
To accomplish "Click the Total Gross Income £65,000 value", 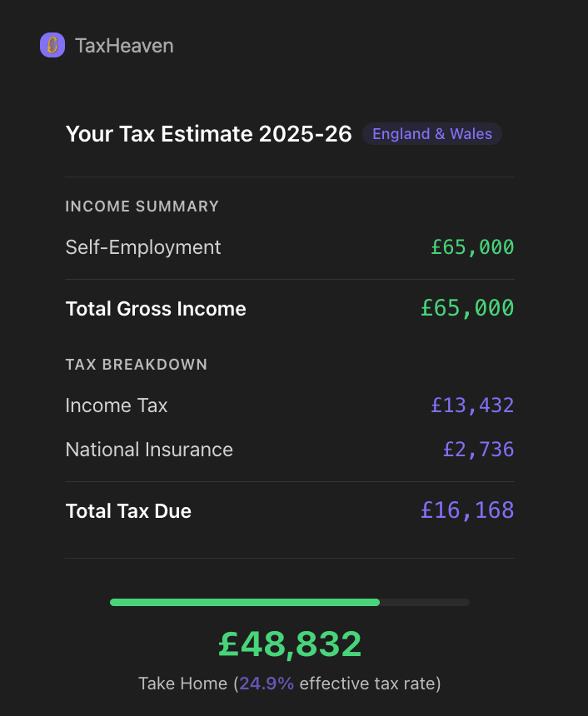I will [x=467, y=309].
